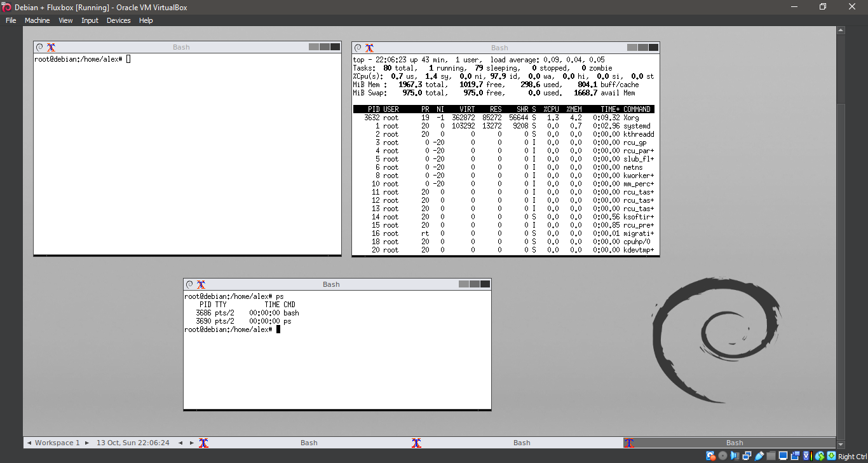The image size is (868, 463).
Task: Click the next-window arrow right of the clock
Action: click(191, 443)
